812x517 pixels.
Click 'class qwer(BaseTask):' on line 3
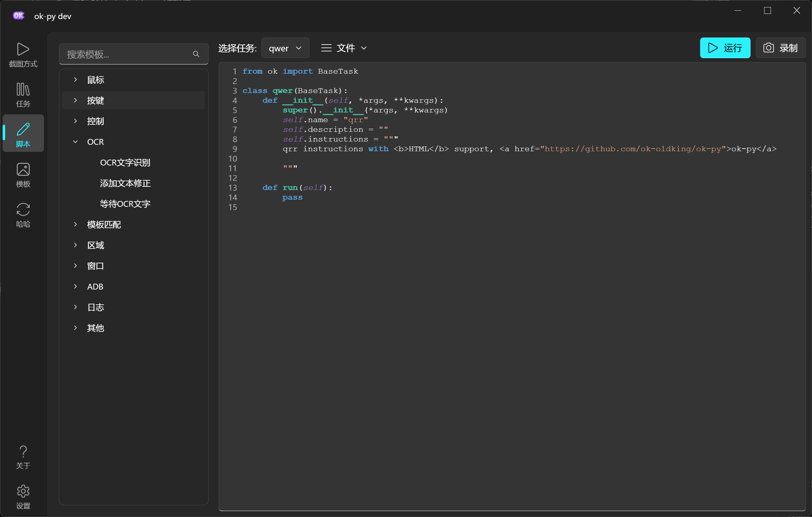[x=295, y=91]
